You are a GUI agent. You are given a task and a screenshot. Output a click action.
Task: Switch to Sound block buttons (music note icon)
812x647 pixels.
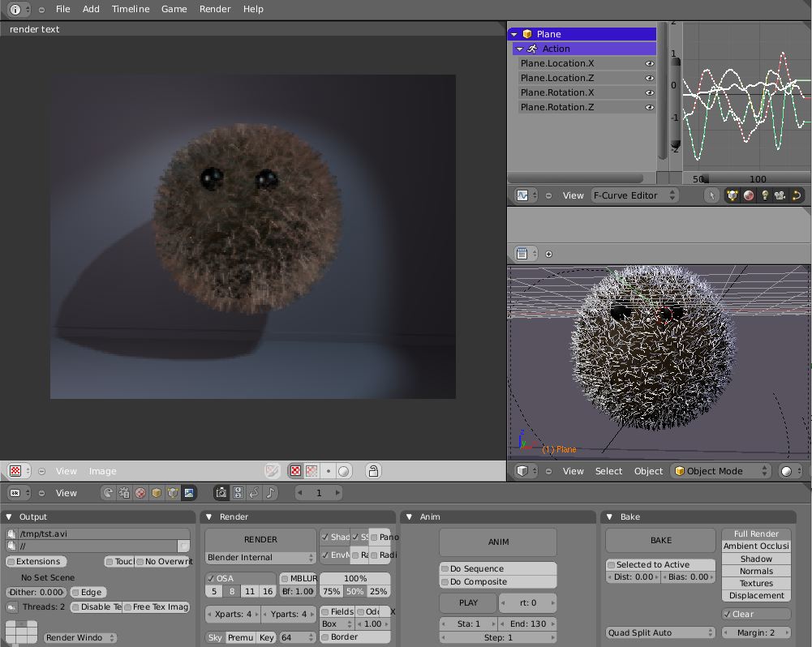pos(270,492)
